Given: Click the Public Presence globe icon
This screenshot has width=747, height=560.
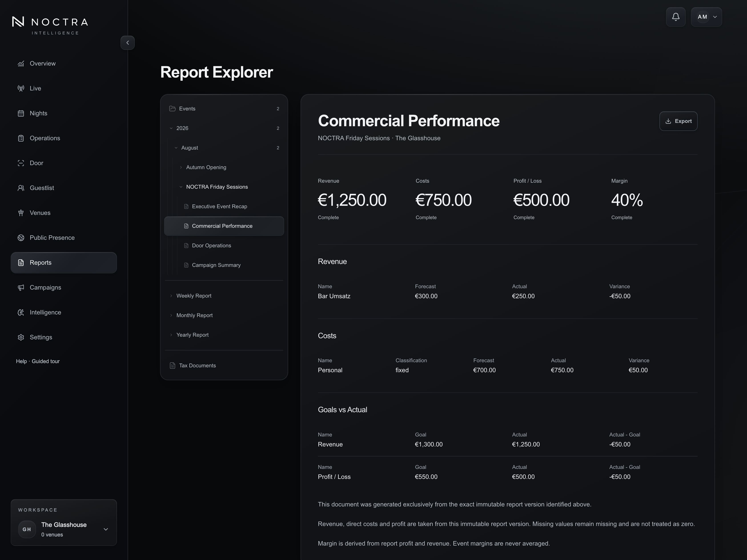Looking at the screenshot, I should click(21, 238).
